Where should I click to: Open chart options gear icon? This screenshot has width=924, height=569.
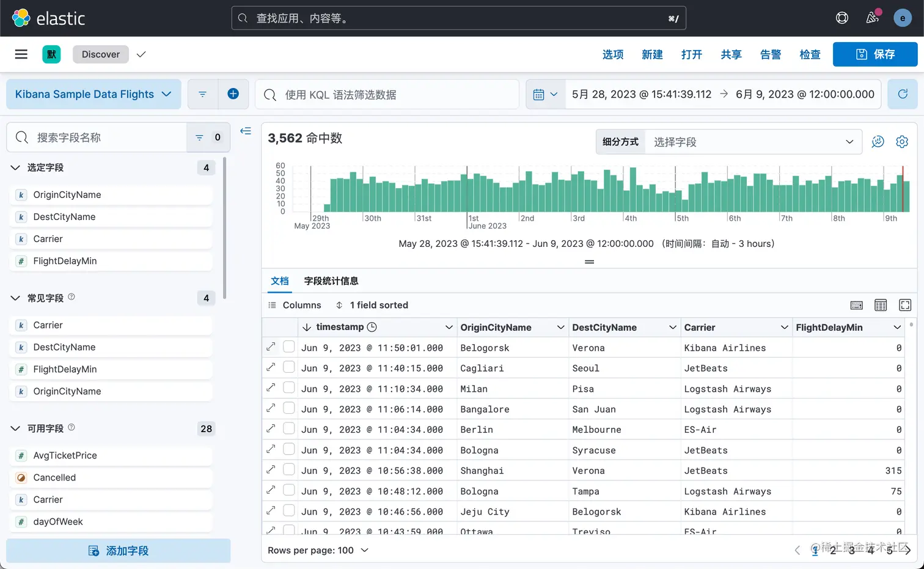(x=902, y=142)
